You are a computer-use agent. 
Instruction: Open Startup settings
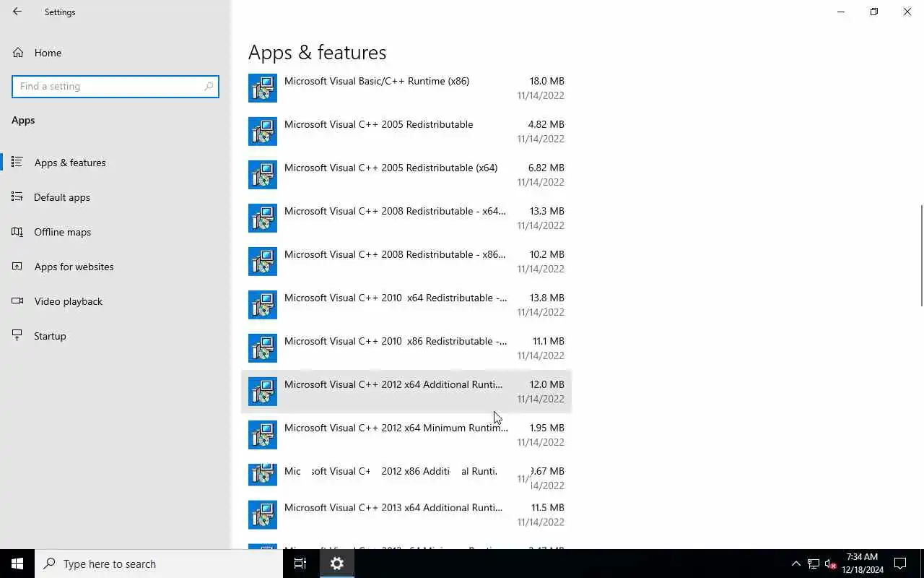point(115,336)
